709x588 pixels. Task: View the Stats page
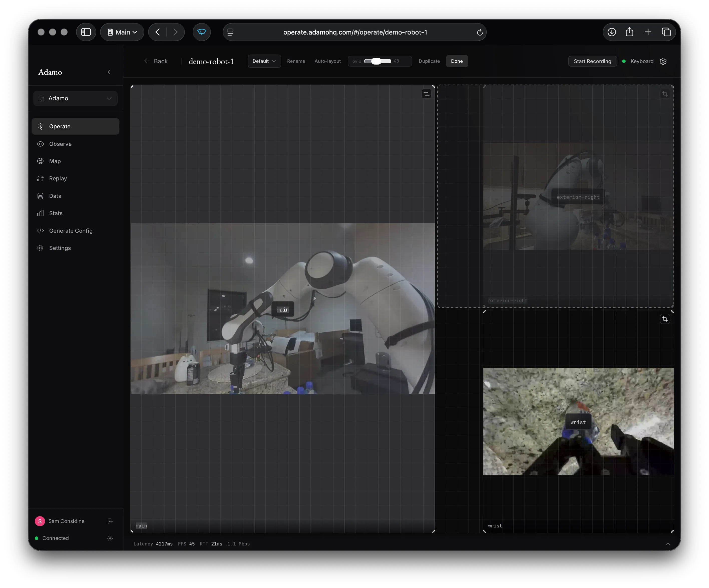[75, 213]
